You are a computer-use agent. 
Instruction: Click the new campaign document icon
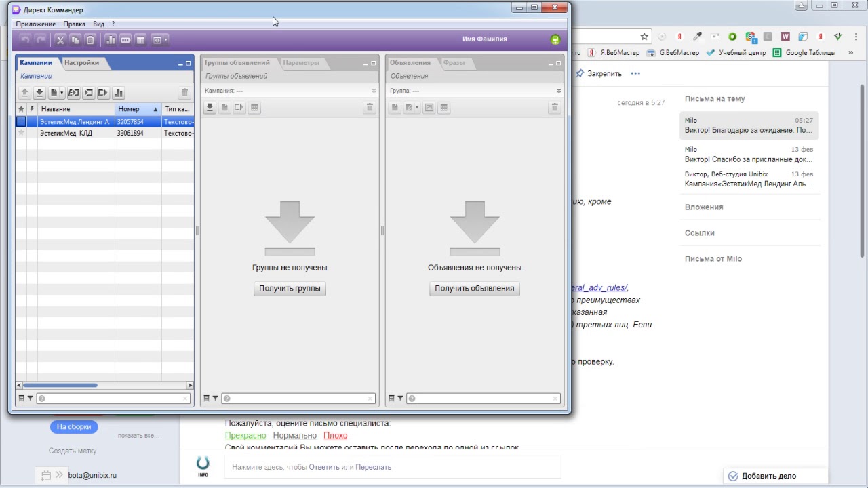[54, 93]
